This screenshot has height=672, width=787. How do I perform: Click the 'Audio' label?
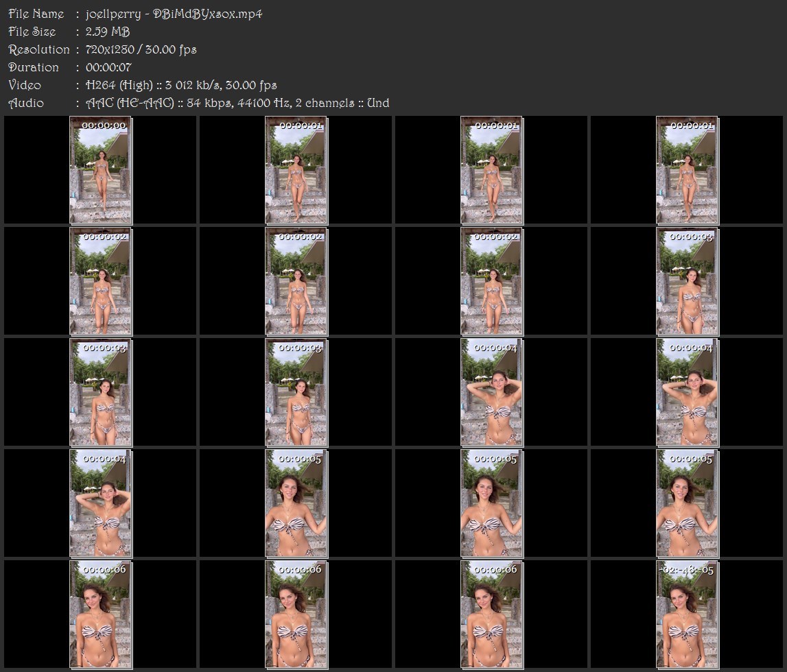26,104
